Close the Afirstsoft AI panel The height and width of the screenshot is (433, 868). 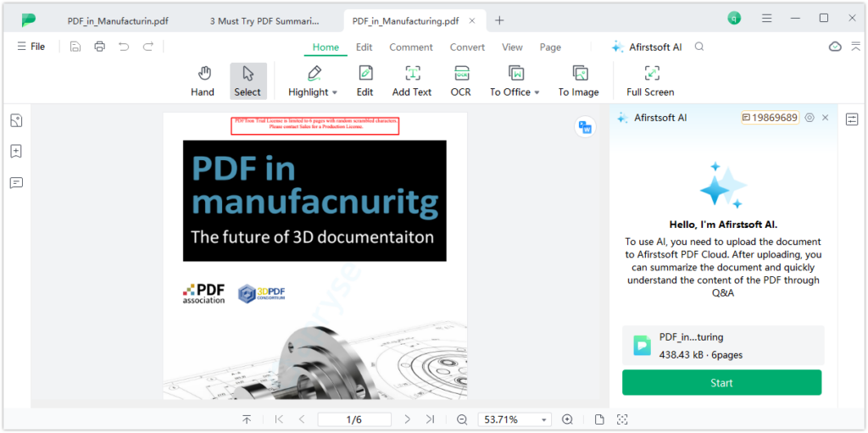pyautogui.click(x=826, y=118)
